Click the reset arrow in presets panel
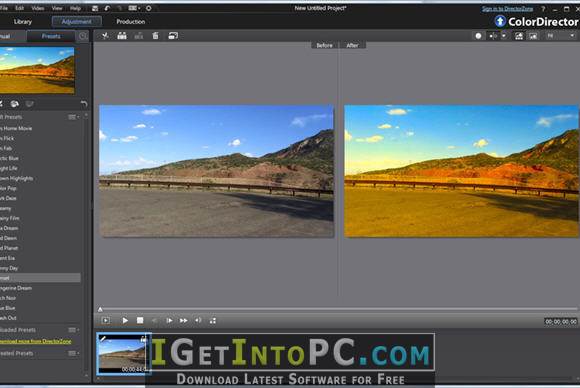Viewport: 580px width, 388px height. tap(84, 104)
